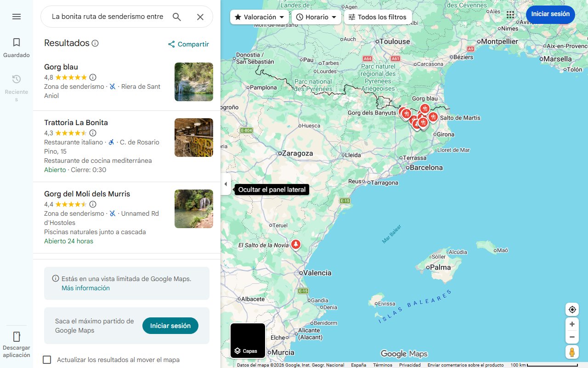588x368 pixels.
Task: Click the info icon next to 4,8 rating
Action: [x=93, y=77]
